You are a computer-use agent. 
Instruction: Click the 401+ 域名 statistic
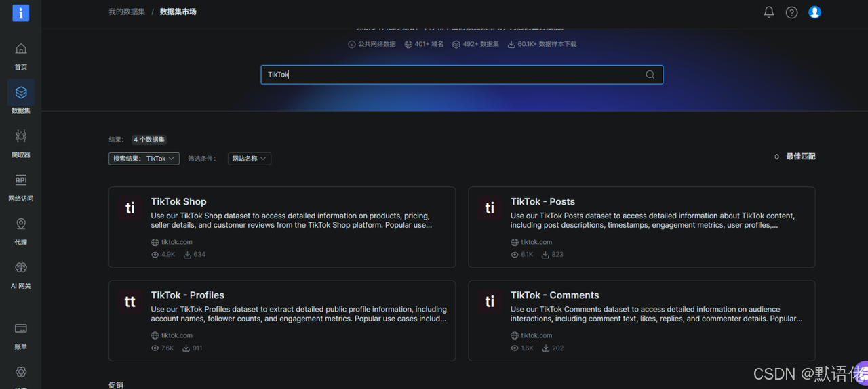tap(424, 45)
